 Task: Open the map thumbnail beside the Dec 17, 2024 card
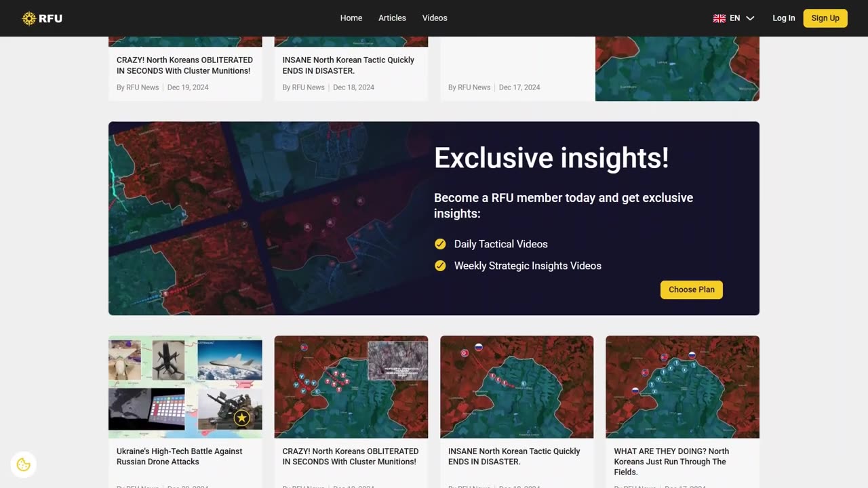[677, 68]
